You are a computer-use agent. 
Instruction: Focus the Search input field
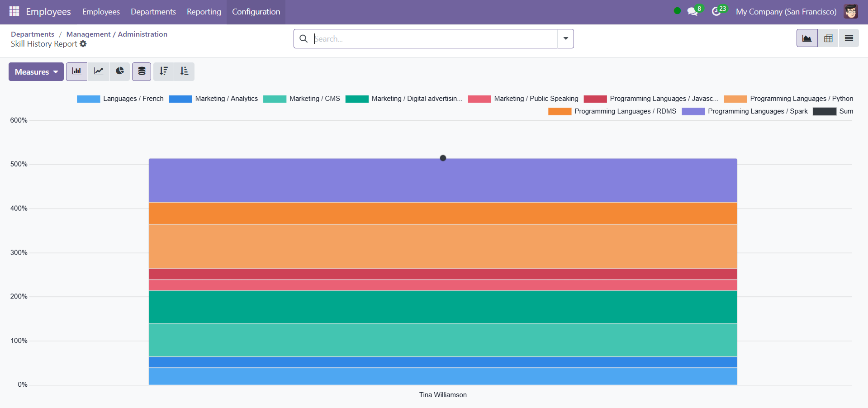(x=435, y=39)
